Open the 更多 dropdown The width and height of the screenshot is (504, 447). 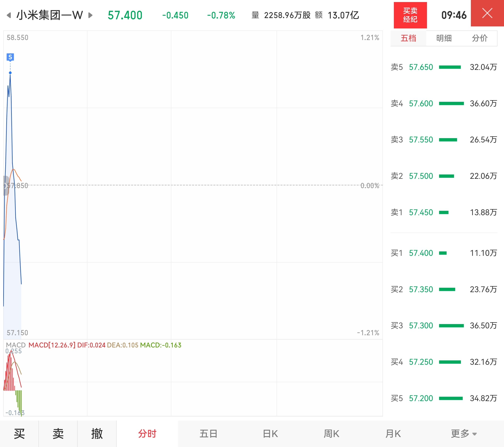pos(464,434)
